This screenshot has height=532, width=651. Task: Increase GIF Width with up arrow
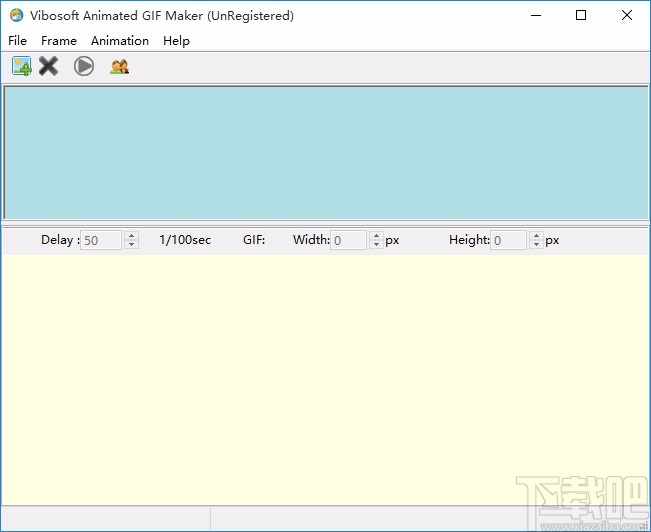tap(376, 235)
